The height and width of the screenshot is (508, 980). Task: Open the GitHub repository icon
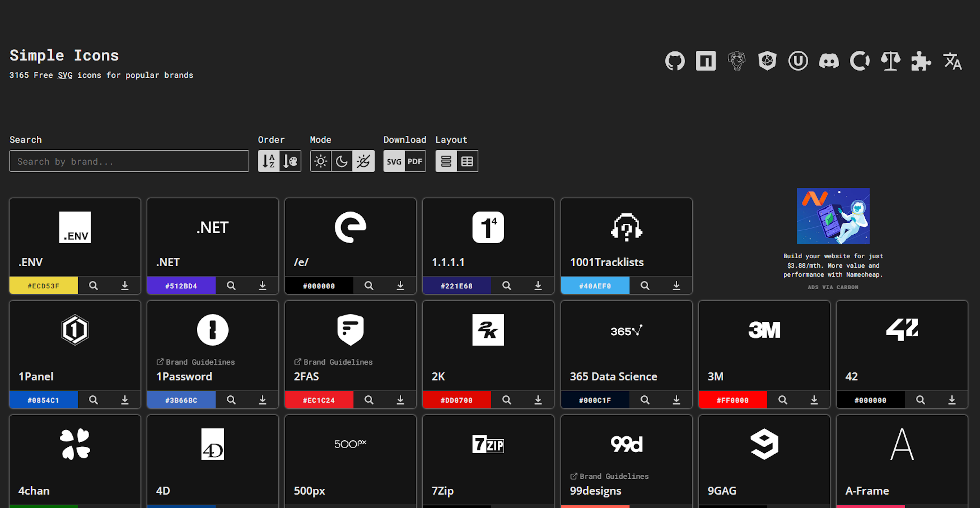point(675,61)
